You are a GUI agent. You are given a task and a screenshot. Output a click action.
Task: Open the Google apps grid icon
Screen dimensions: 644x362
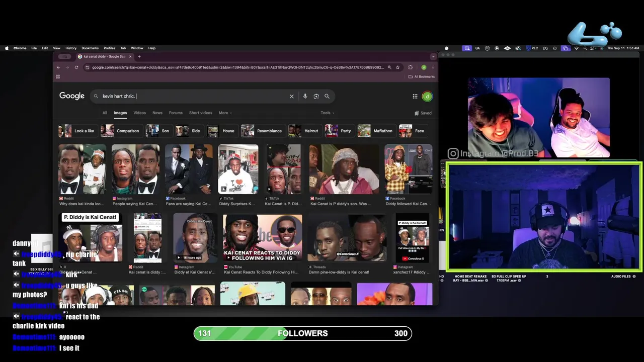point(415,96)
